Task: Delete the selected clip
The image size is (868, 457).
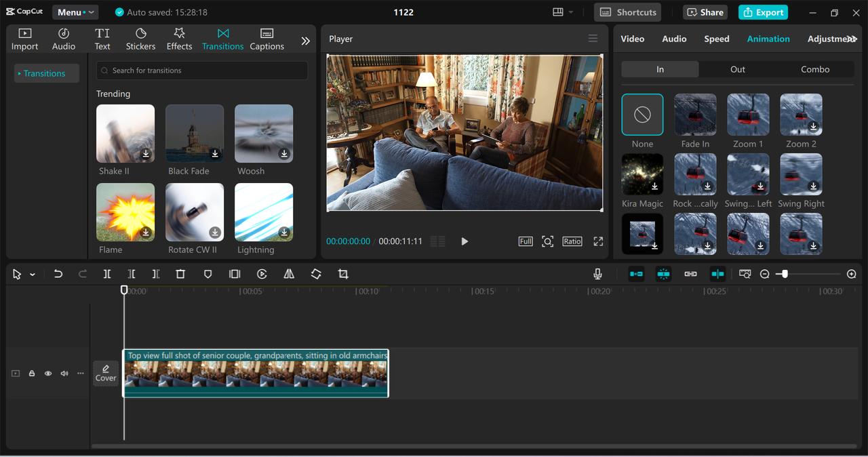Action: (180, 274)
